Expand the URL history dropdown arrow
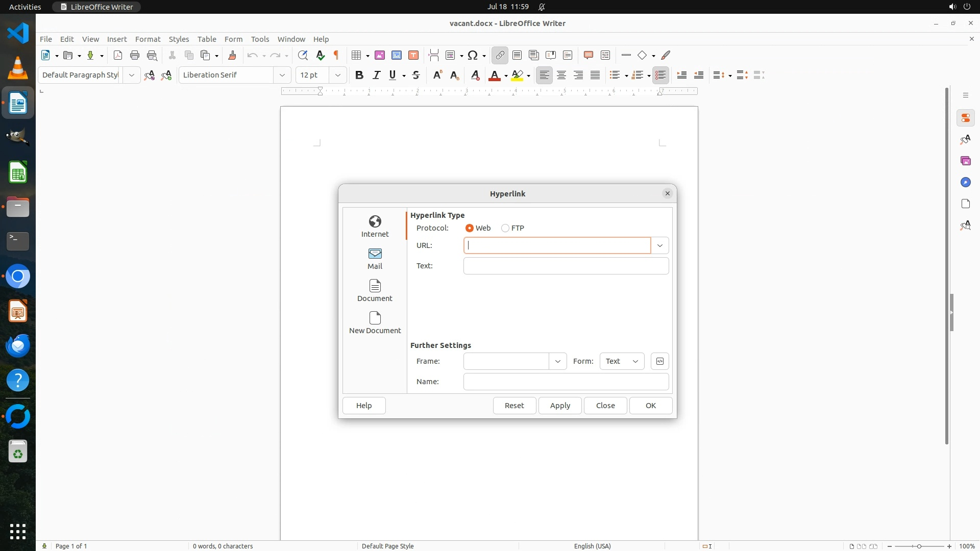This screenshot has height=551, width=980. [x=659, y=245]
